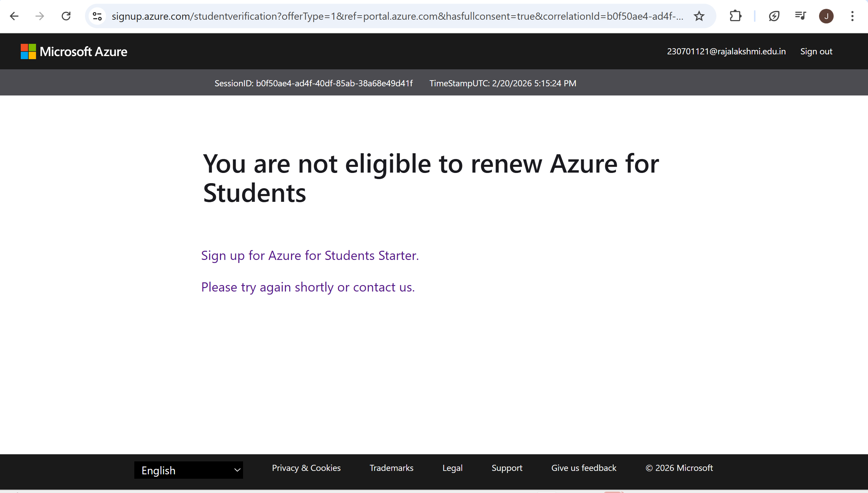Open Sign up for Azure for Students Starter
The image size is (868, 493).
(310, 256)
